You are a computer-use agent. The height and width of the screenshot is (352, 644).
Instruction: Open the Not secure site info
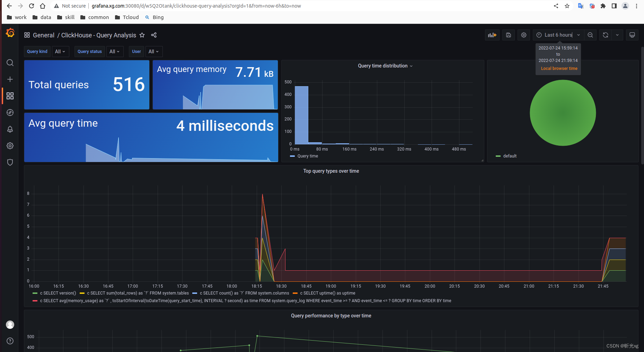(70, 6)
